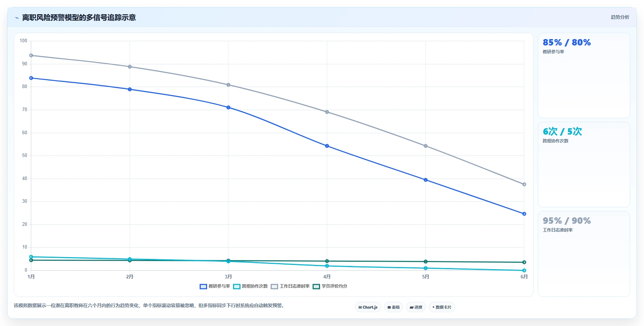This screenshot has height=326, width=644.
Task: Click the gray 工作日志准时率 point for 4月
Action: 327,112
